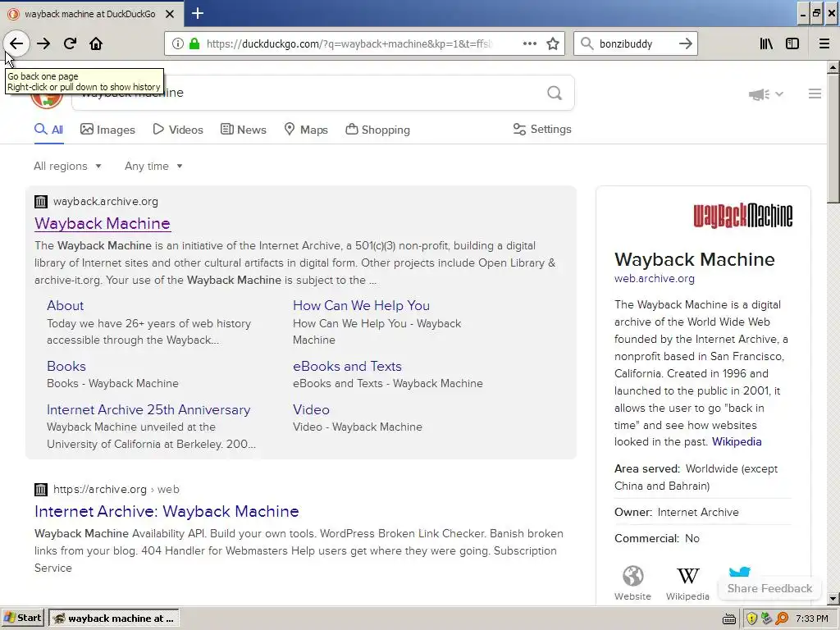Switch to News results tab
The height and width of the screenshot is (630, 840).
coord(243,130)
